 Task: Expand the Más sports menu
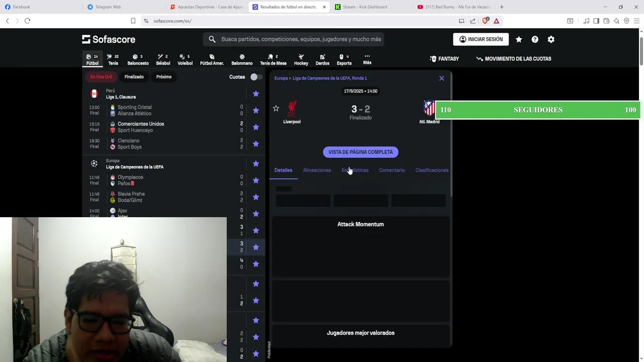367,59
